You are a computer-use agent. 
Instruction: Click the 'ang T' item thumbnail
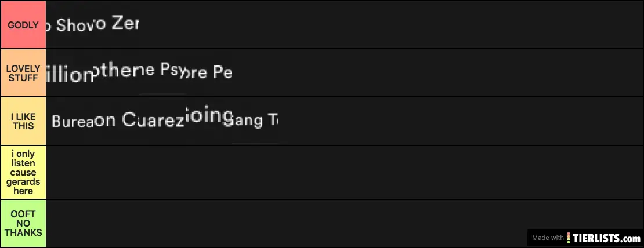[255, 121]
